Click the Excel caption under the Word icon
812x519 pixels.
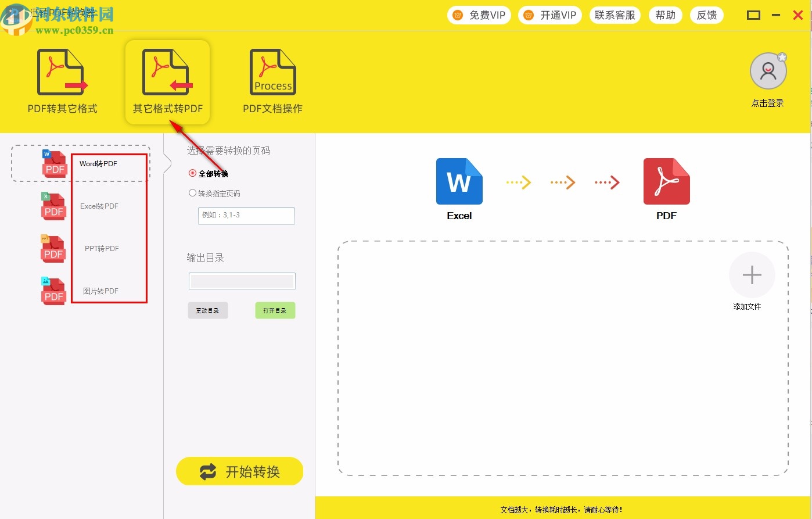click(x=459, y=216)
